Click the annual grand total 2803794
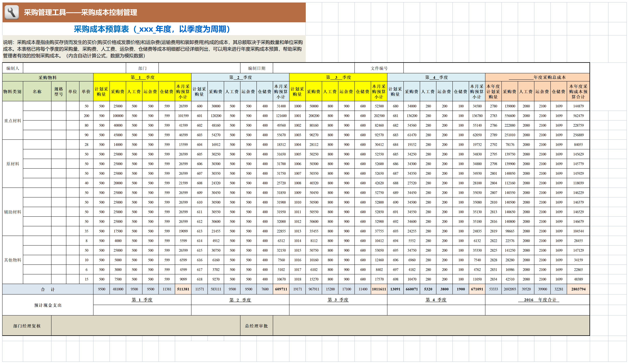 578,289
